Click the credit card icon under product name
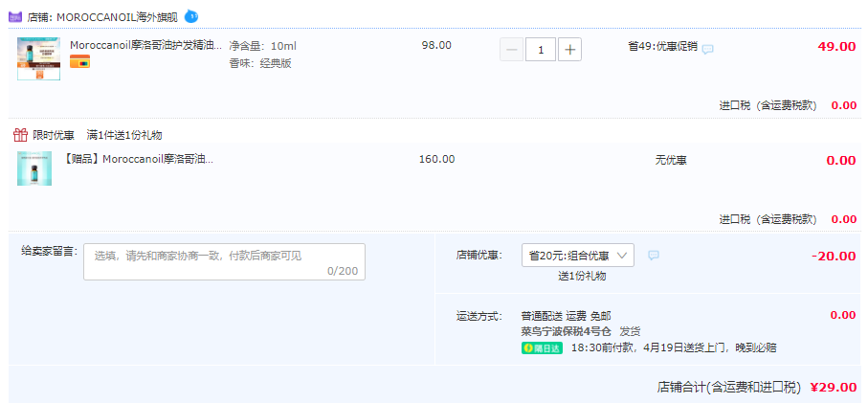Viewport: 868px width, 403px height. coord(79,62)
